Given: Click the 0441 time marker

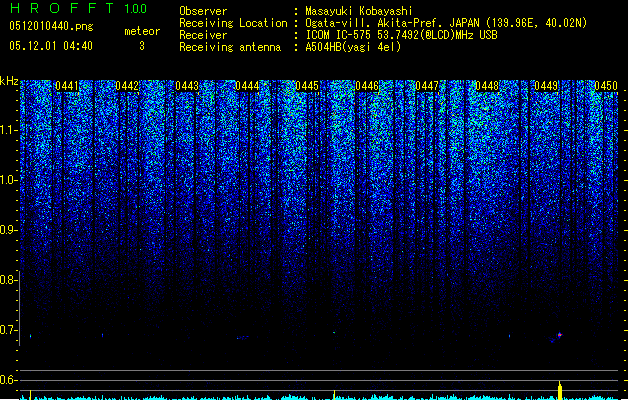Looking at the screenshot, I should point(67,86).
